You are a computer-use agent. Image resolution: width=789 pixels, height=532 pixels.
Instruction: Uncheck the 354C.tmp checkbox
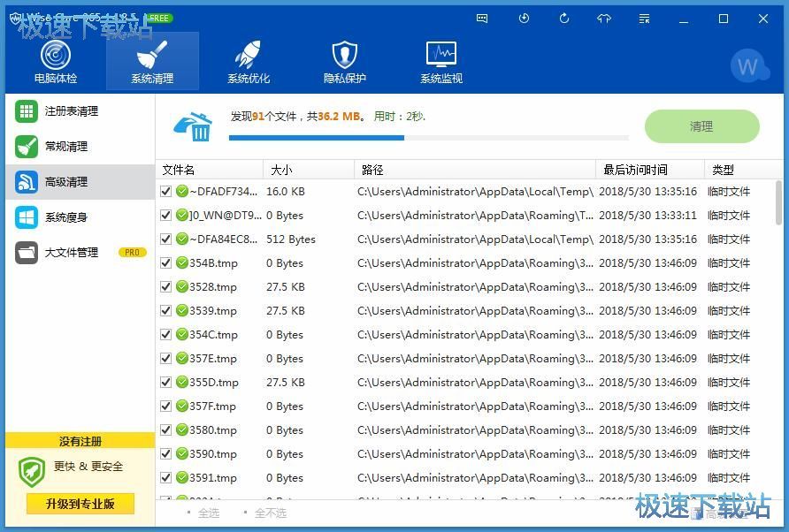pyautogui.click(x=165, y=334)
